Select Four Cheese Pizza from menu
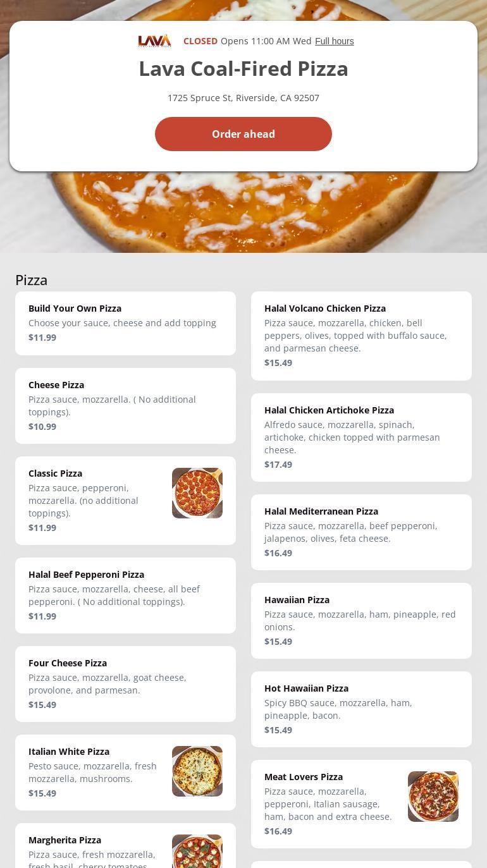Screen dimensions: 487x868 coord(125,683)
